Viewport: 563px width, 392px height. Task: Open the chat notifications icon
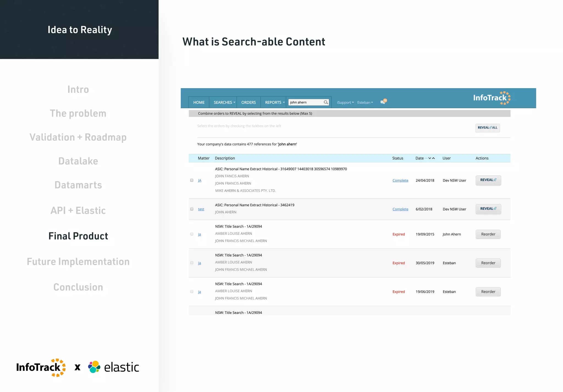pos(383,102)
